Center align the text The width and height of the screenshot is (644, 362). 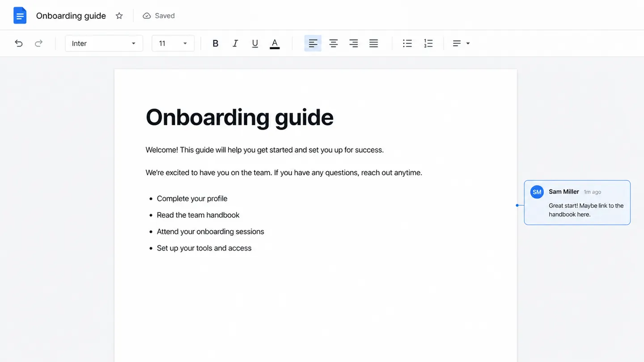pyautogui.click(x=333, y=43)
